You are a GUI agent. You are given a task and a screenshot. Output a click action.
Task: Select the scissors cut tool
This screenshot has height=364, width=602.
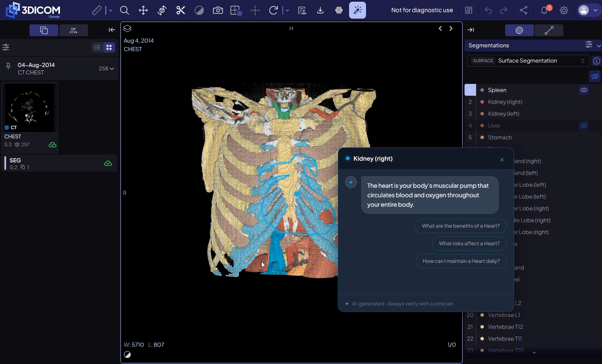pyautogui.click(x=181, y=10)
